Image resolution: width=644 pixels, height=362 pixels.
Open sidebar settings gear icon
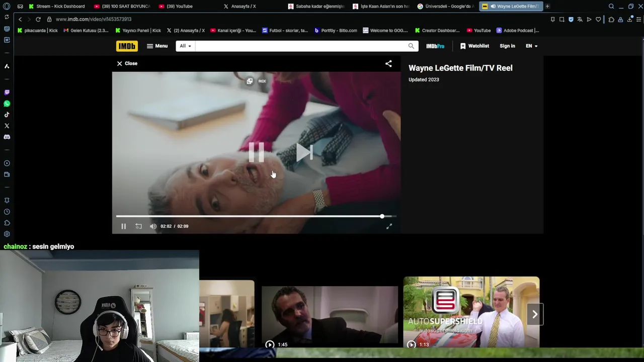tap(7, 234)
